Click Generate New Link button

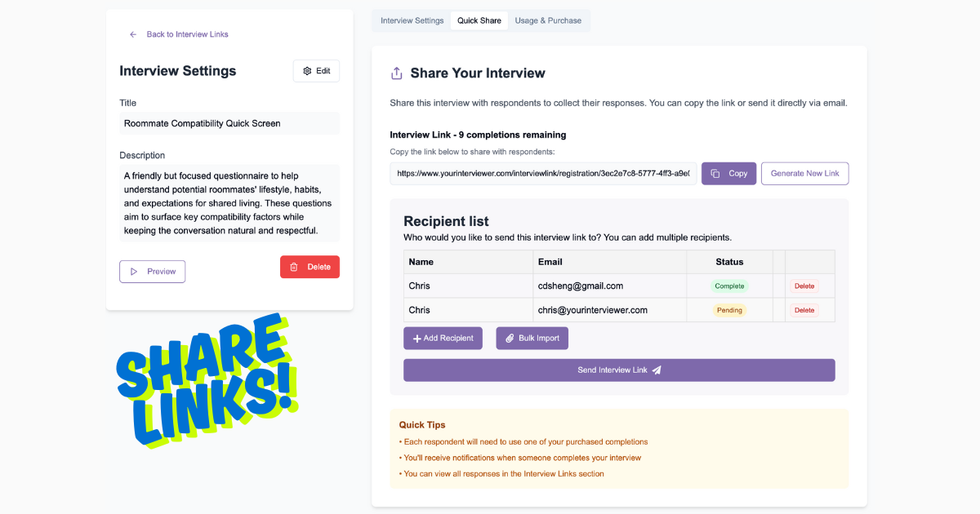(x=804, y=174)
